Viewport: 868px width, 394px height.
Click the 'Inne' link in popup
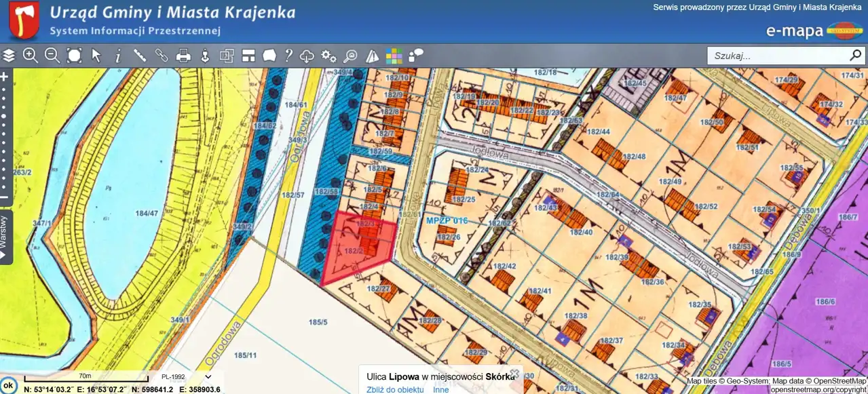(441, 389)
